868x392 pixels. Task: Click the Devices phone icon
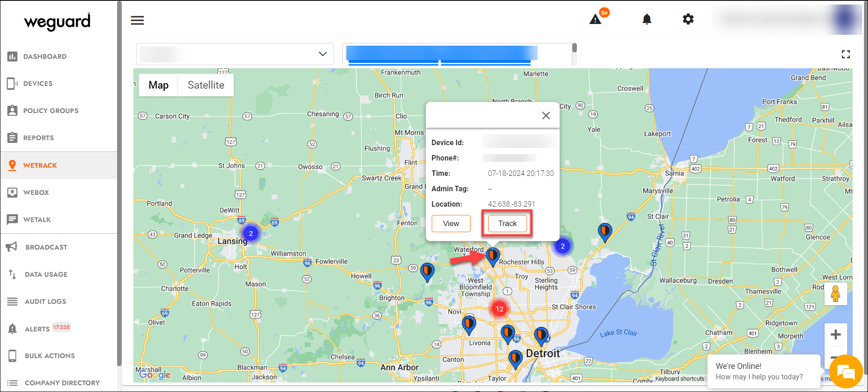click(12, 84)
